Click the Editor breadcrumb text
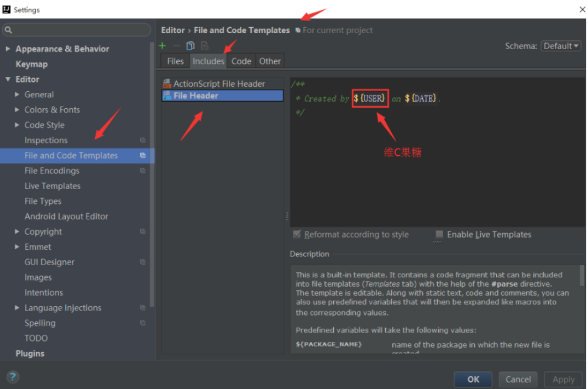This screenshot has width=588, height=389. click(173, 30)
